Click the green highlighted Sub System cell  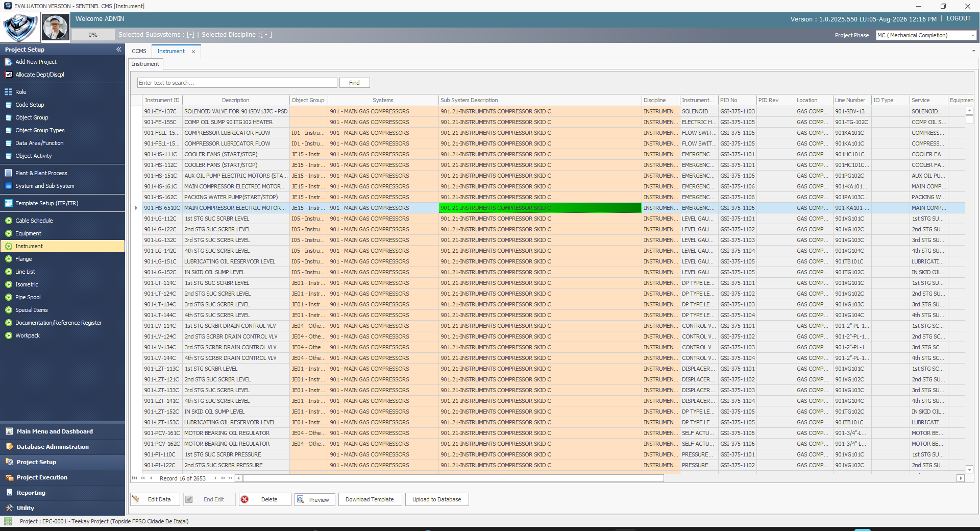pos(540,208)
